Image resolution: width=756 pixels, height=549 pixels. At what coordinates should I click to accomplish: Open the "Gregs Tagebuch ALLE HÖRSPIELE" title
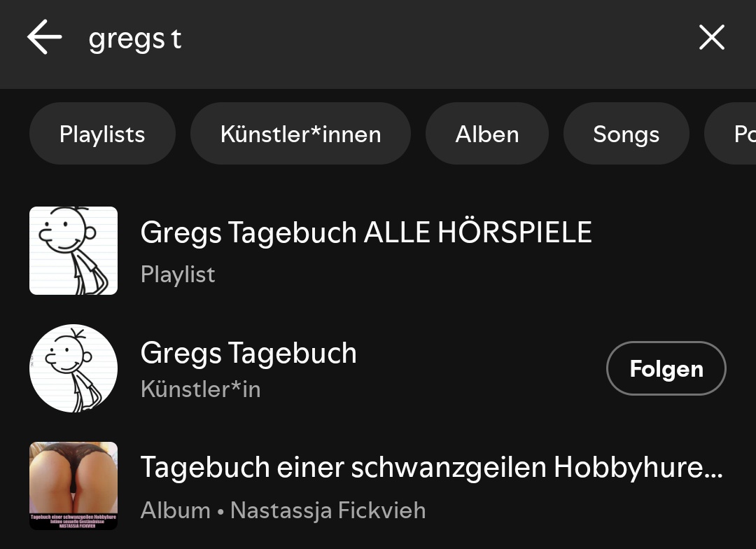tap(365, 232)
